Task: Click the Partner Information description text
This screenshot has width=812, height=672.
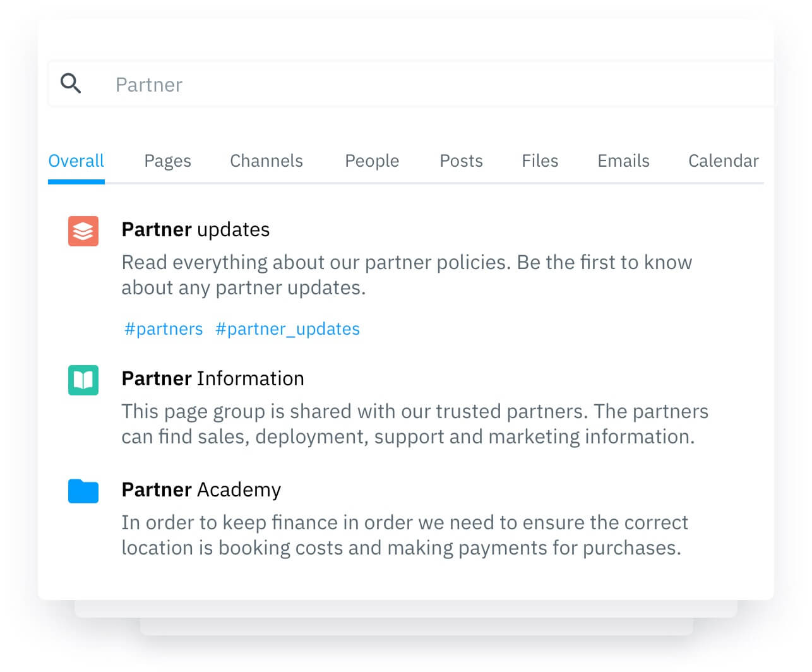Action: 414,424
